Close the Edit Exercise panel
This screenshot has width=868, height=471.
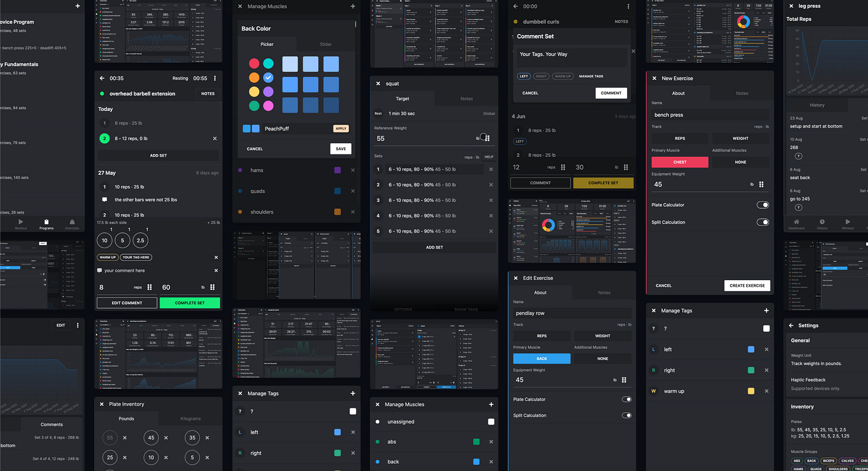(x=516, y=278)
